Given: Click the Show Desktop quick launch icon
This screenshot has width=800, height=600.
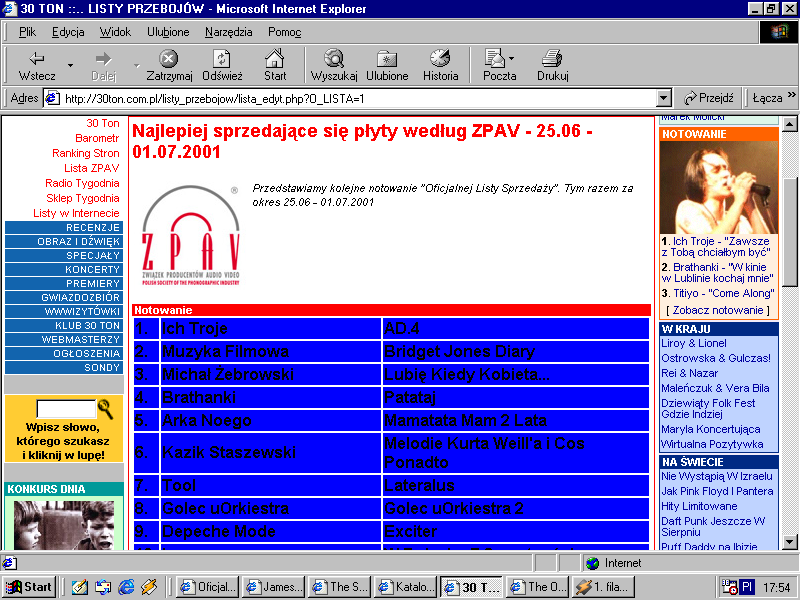Looking at the screenshot, I should [x=80, y=587].
